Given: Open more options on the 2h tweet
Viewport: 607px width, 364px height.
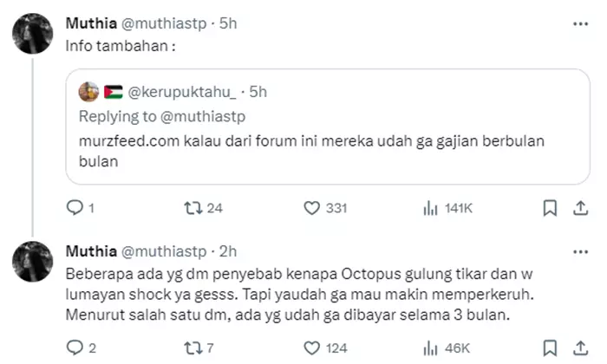Looking at the screenshot, I should (x=580, y=252).
